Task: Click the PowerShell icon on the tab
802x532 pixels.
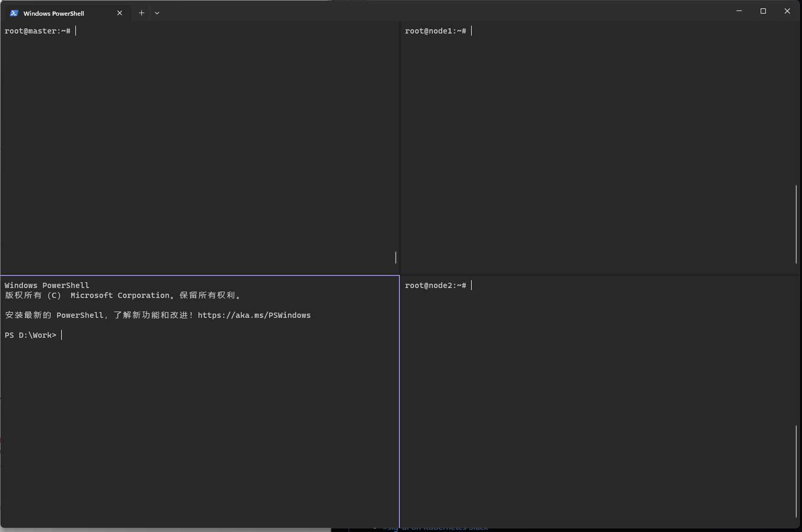Action: point(14,13)
